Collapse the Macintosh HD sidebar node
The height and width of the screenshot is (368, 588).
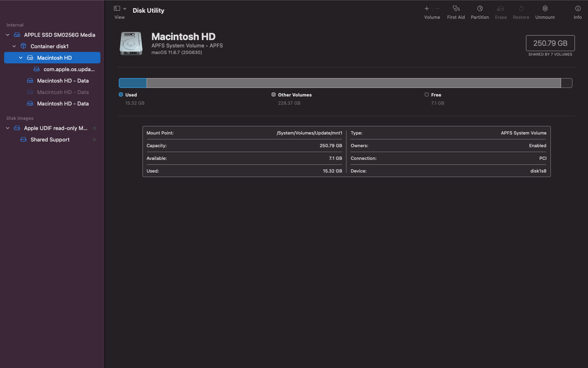tap(21, 58)
